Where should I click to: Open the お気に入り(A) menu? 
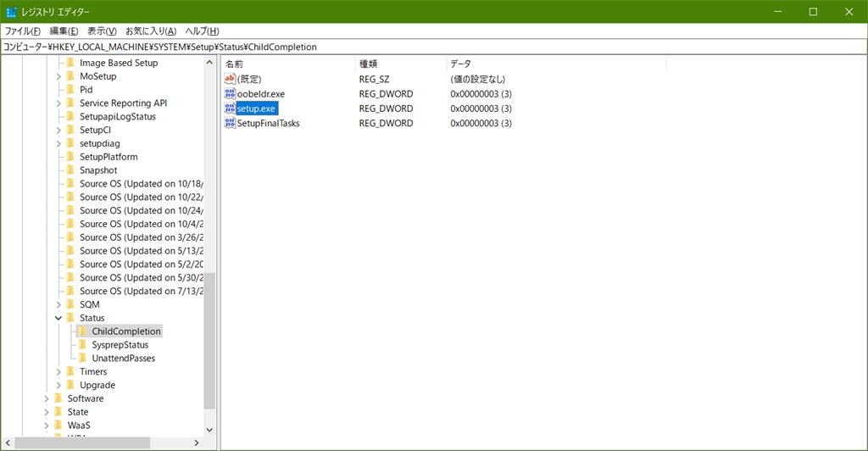click(151, 31)
